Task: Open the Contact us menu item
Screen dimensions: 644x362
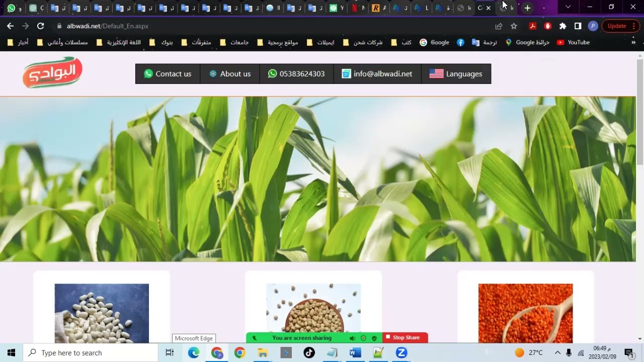Action: click(x=168, y=74)
